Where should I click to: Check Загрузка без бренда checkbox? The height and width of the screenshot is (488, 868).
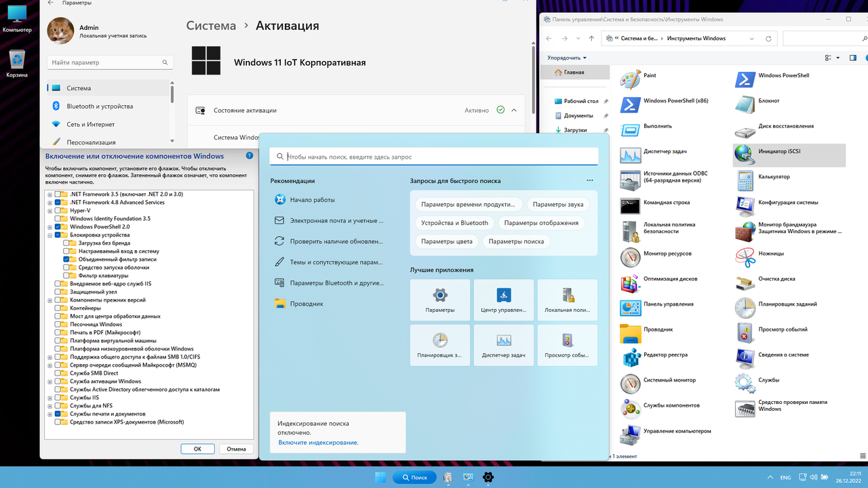tap(66, 243)
